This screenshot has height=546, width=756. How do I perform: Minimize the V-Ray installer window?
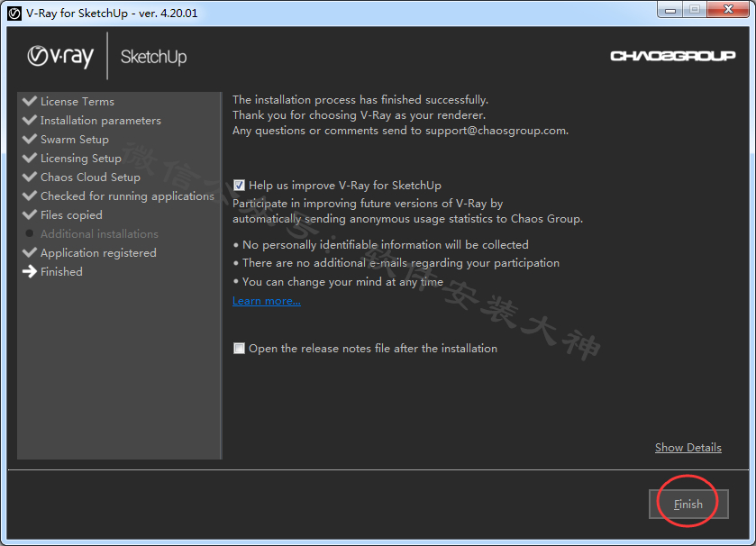pos(670,10)
